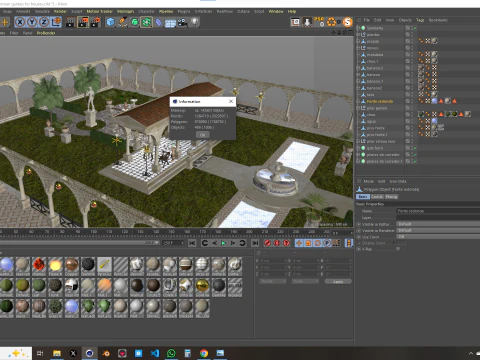Add a Light object
Screen dimensions: 480x360
pyautogui.click(x=194, y=22)
